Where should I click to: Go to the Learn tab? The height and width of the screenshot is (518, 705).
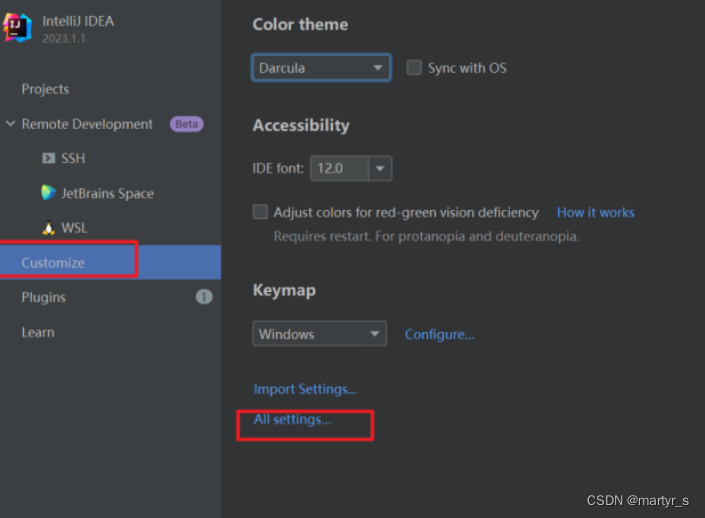tap(38, 332)
